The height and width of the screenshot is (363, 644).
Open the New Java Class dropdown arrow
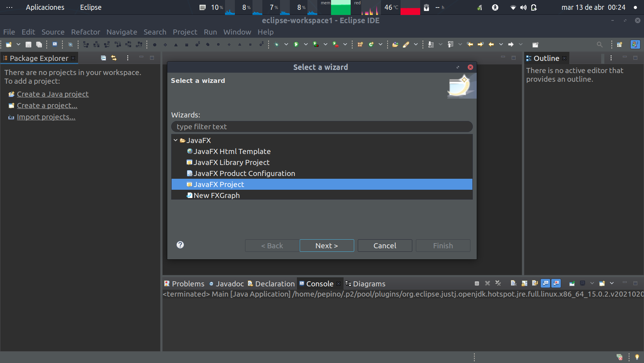pyautogui.click(x=381, y=45)
